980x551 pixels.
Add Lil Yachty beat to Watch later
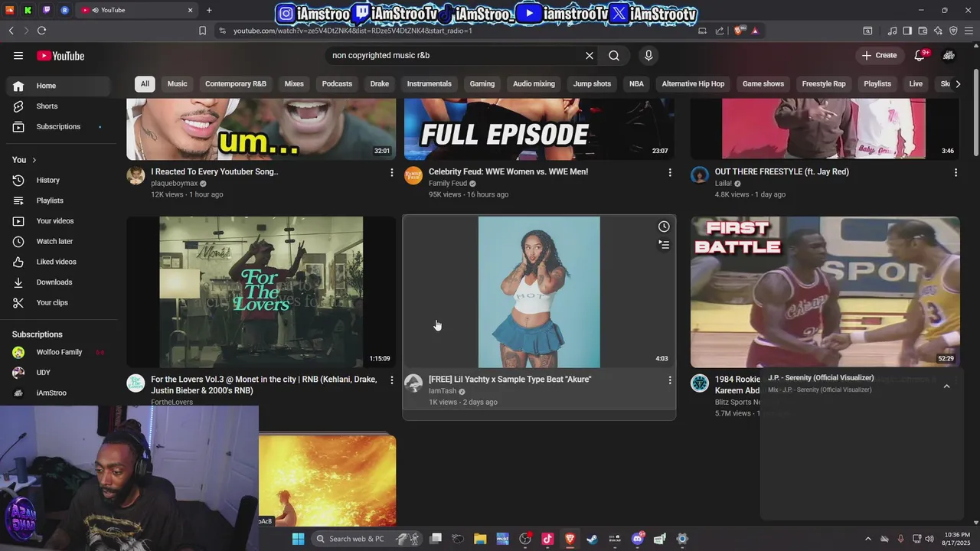pyautogui.click(x=664, y=227)
